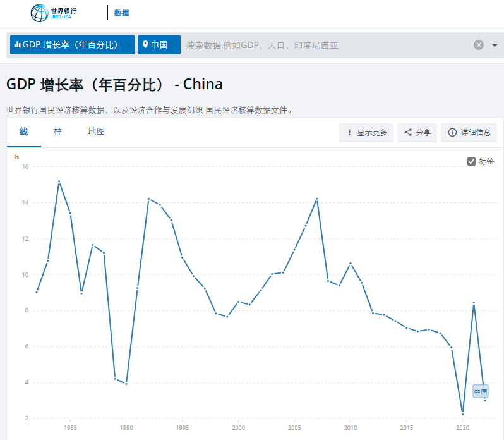Viewport: 504px width, 440px height.
Task: Switch to the 地图 map tab
Action: (x=96, y=131)
